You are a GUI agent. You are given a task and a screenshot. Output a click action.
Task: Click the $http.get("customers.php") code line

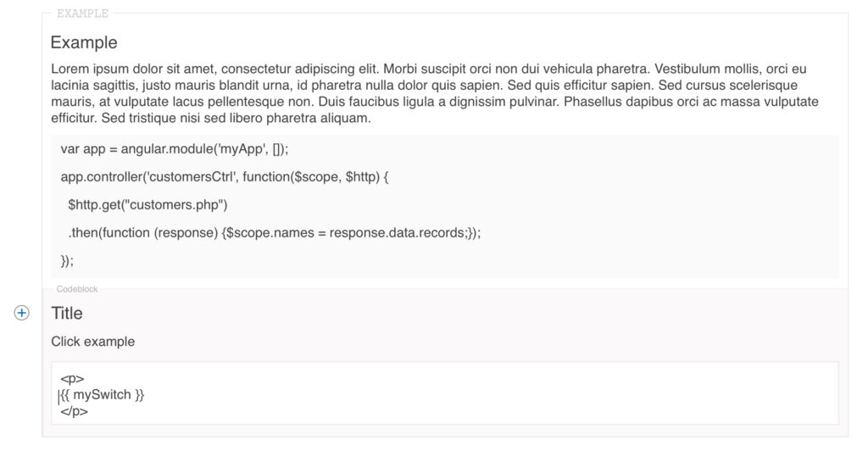pyautogui.click(x=147, y=205)
